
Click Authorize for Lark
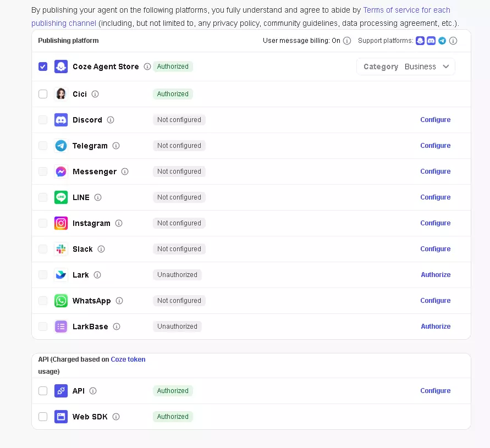click(436, 275)
